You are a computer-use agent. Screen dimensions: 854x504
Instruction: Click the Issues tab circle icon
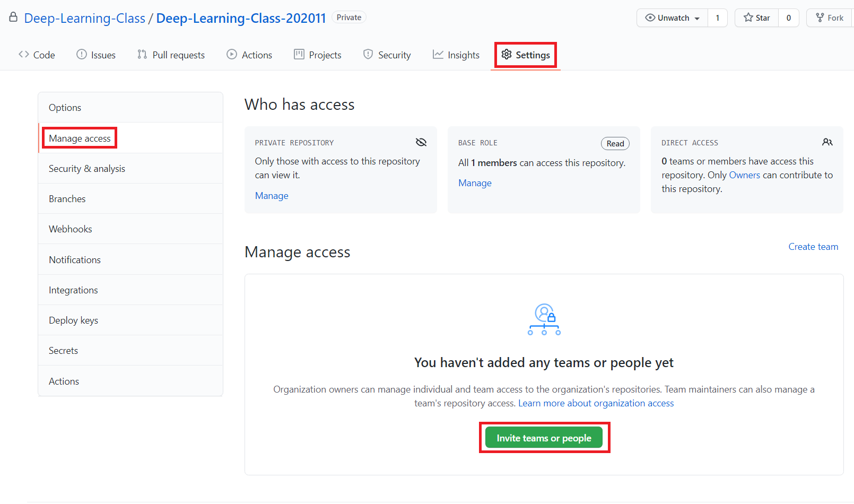pyautogui.click(x=81, y=54)
